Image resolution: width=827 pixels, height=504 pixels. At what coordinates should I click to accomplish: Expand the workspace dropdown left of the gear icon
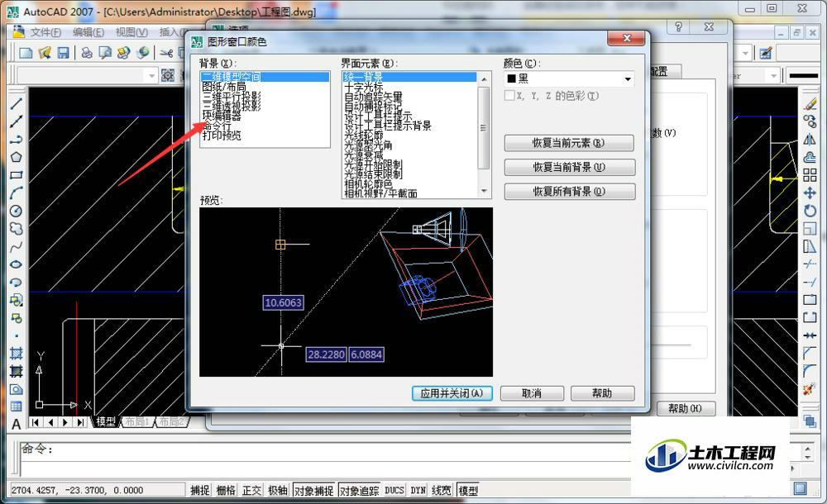151,75
